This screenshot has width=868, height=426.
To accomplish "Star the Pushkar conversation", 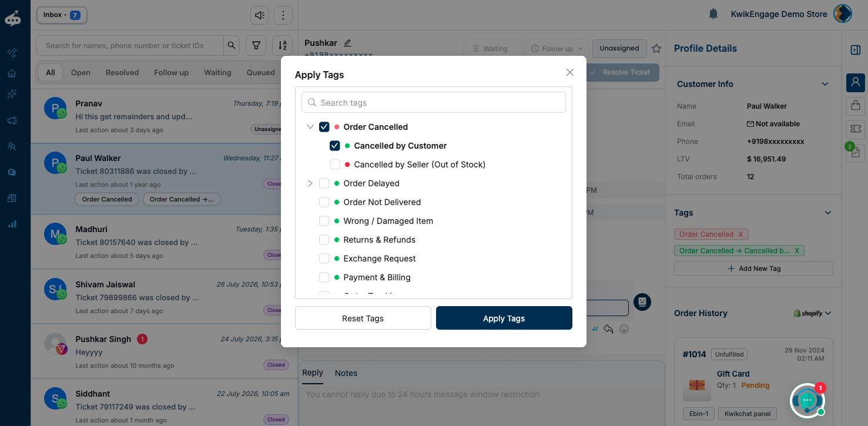I will (x=656, y=49).
